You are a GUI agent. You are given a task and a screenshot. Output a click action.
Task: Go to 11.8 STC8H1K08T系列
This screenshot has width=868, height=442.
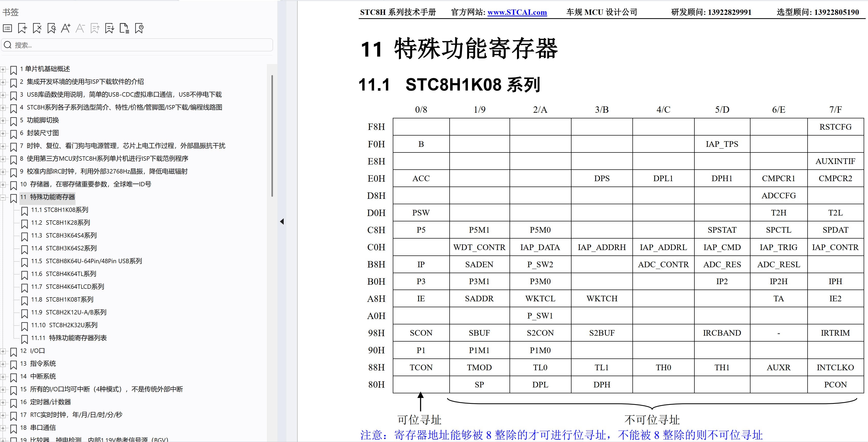(62, 299)
